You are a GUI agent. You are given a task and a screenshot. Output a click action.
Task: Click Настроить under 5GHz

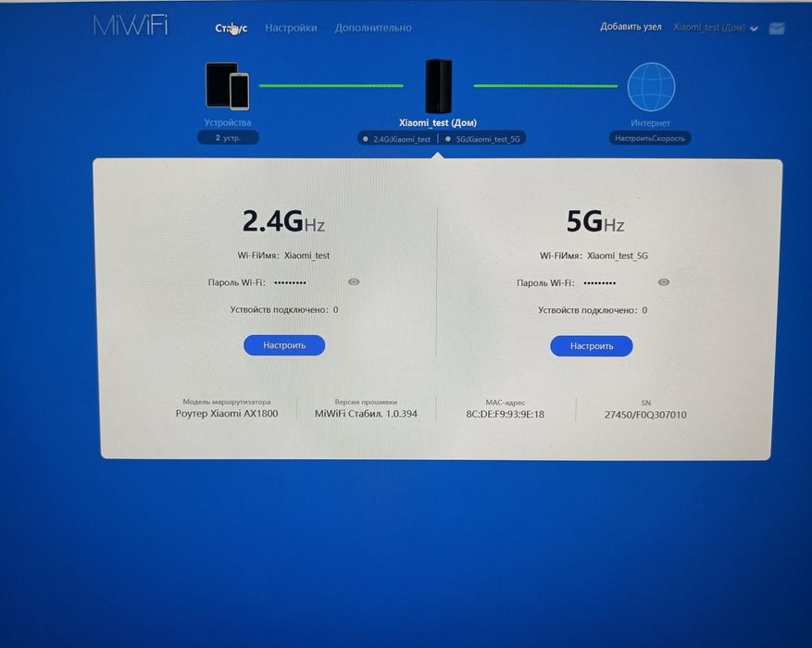[592, 346]
